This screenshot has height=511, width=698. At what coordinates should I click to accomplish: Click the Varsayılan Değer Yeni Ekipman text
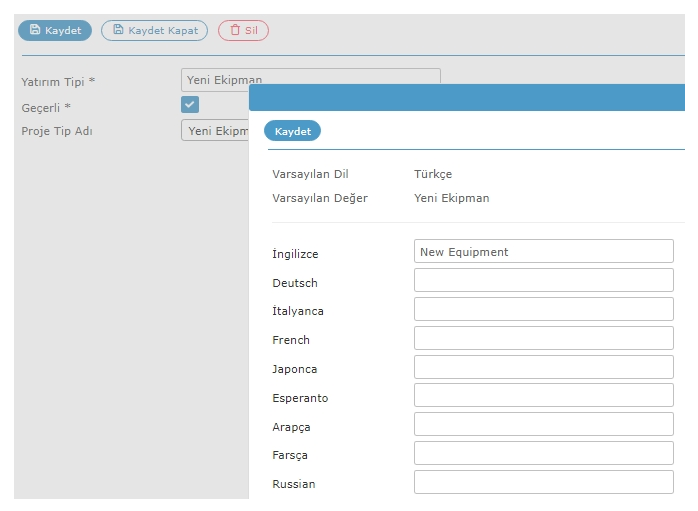[x=451, y=198]
